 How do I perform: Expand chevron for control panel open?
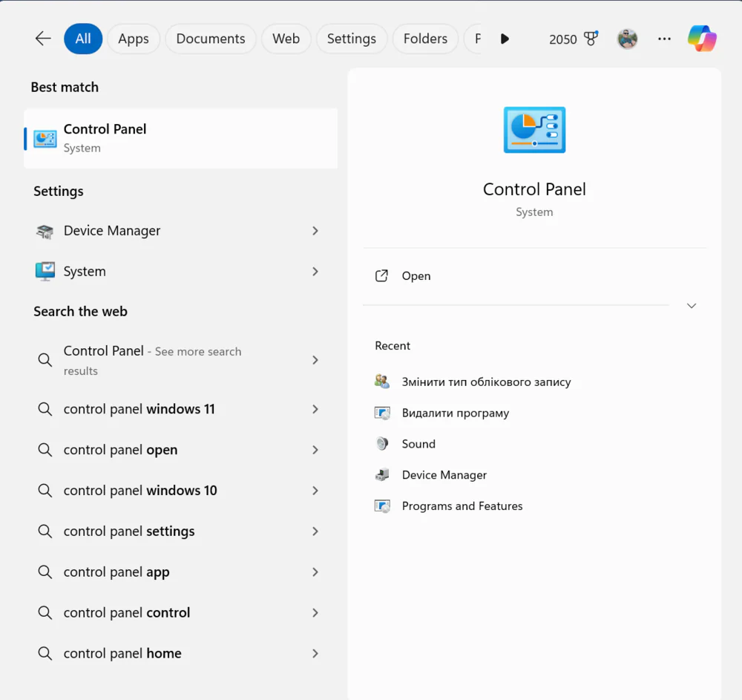coord(315,450)
